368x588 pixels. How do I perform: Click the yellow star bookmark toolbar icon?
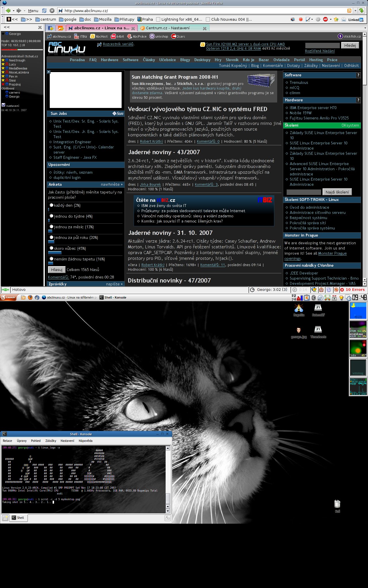336,19
